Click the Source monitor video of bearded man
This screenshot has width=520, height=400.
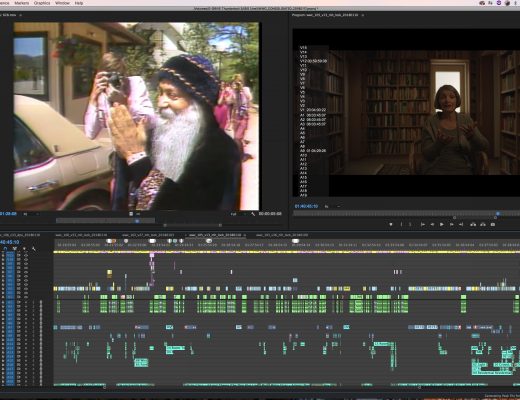136,116
